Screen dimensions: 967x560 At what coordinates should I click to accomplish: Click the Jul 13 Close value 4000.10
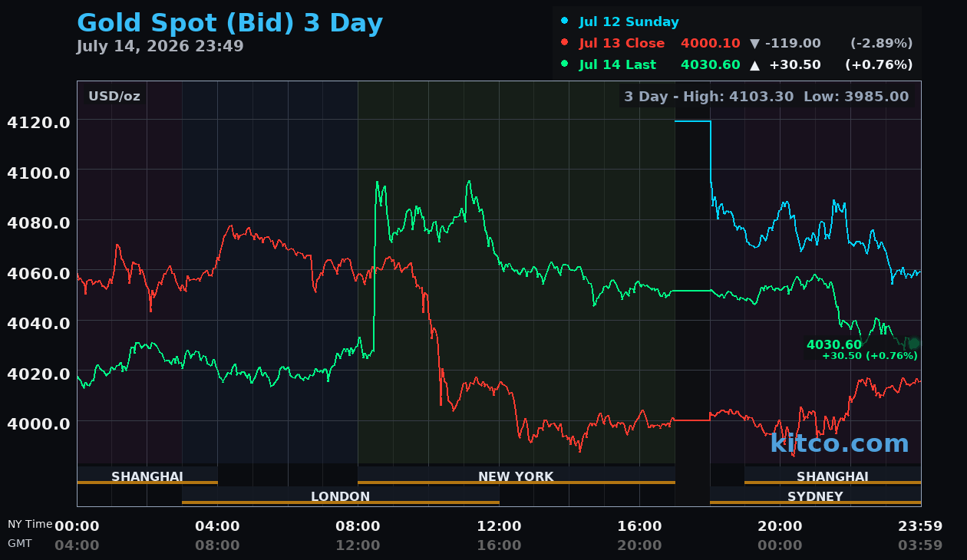(x=710, y=43)
